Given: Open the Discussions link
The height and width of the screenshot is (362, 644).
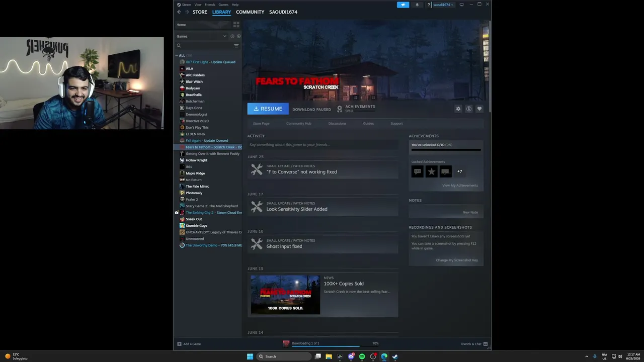Looking at the screenshot, I should click(x=337, y=123).
